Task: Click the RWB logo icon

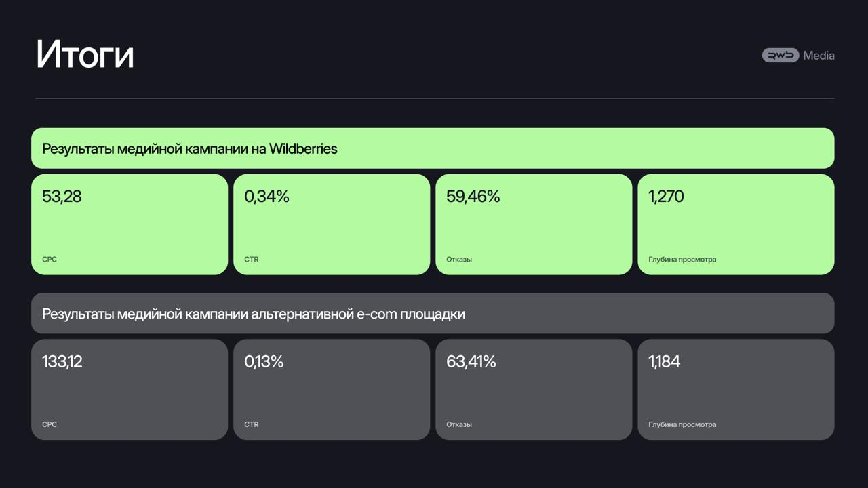Action: point(780,56)
